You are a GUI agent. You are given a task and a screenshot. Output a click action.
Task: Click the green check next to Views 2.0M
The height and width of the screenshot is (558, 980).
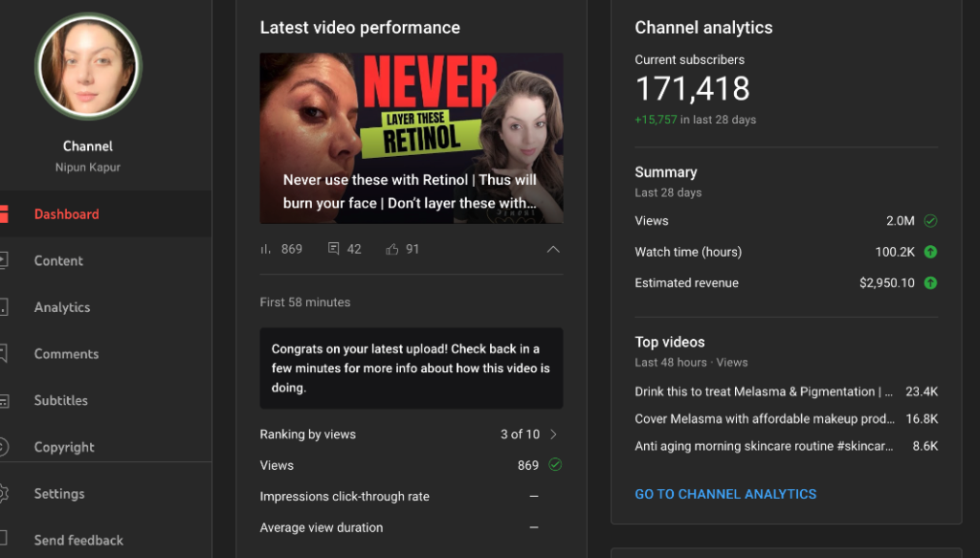click(x=930, y=221)
